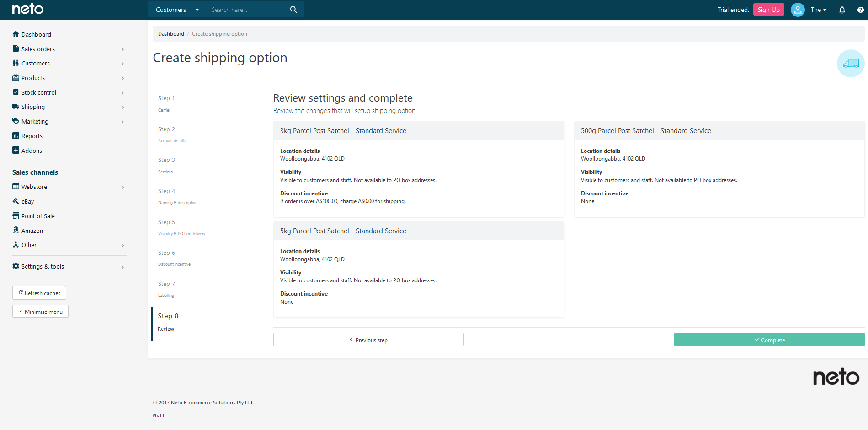Click the user avatar icon
This screenshot has height=430, width=868.
coord(798,10)
